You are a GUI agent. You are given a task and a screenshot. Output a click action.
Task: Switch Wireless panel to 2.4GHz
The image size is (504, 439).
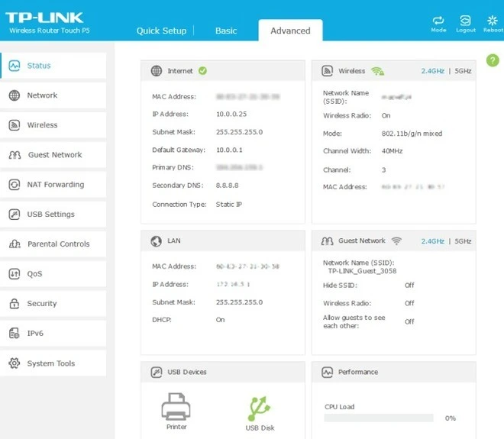coord(432,71)
